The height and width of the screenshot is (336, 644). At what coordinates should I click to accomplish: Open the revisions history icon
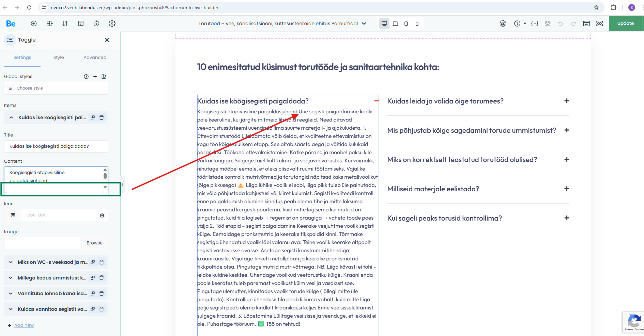point(96,23)
